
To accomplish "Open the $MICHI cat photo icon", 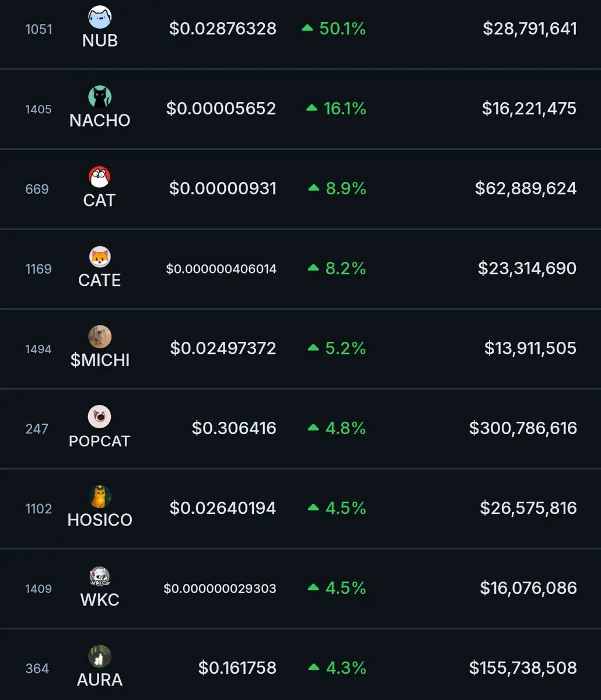I will (100, 337).
